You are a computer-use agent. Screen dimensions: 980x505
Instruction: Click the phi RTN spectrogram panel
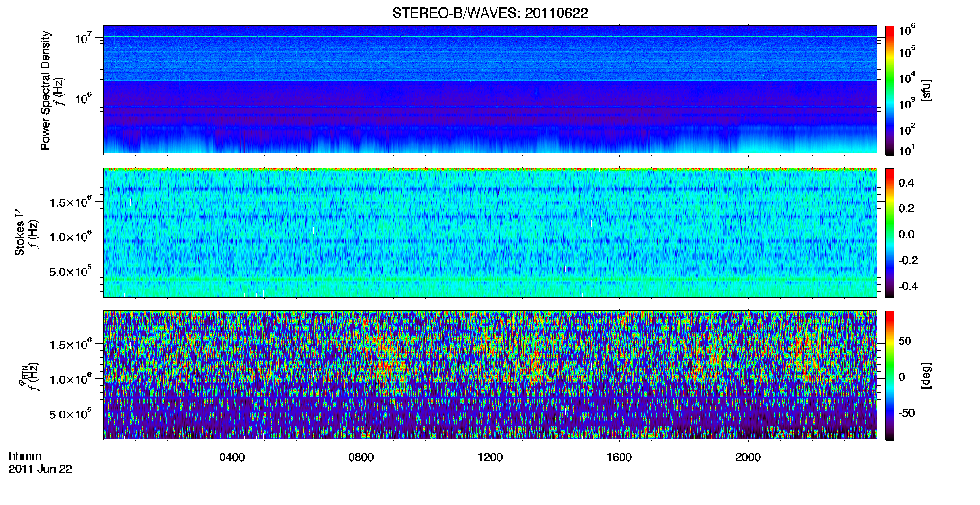point(490,375)
